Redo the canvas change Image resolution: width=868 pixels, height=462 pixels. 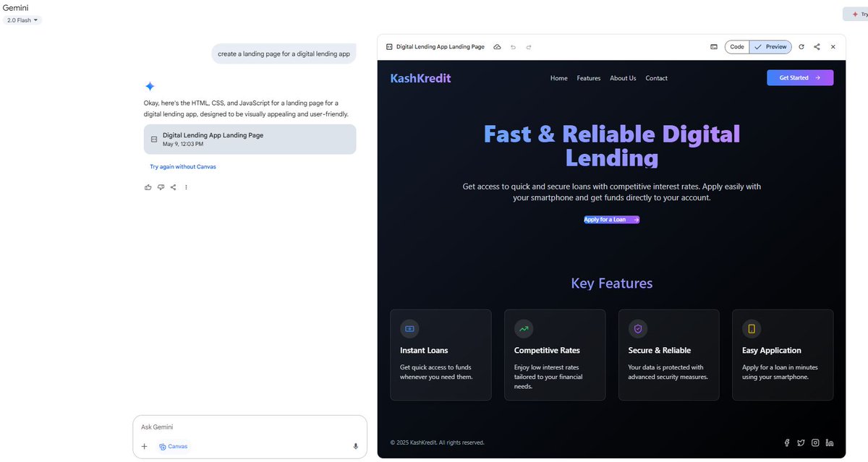(x=529, y=47)
